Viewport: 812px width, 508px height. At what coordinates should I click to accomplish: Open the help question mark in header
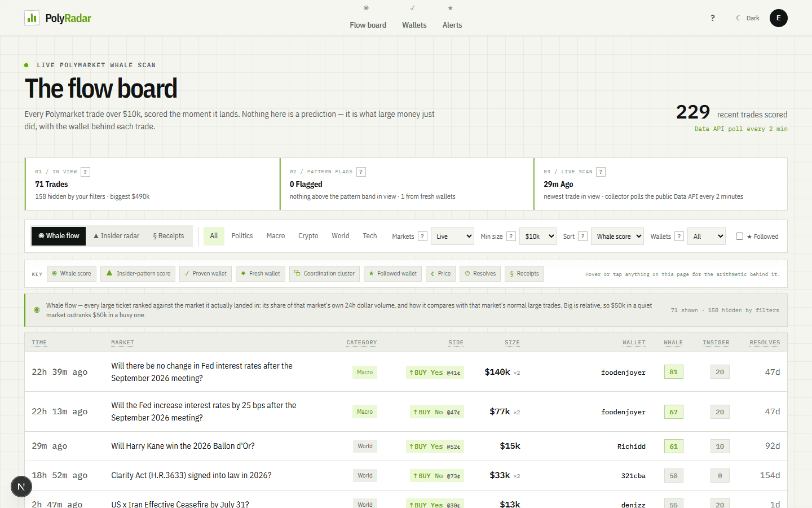(713, 18)
